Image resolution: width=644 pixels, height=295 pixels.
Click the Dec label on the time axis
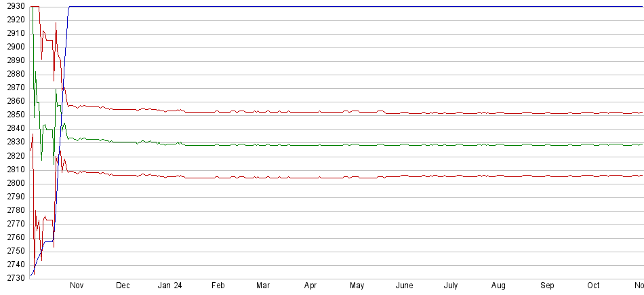coord(123,286)
